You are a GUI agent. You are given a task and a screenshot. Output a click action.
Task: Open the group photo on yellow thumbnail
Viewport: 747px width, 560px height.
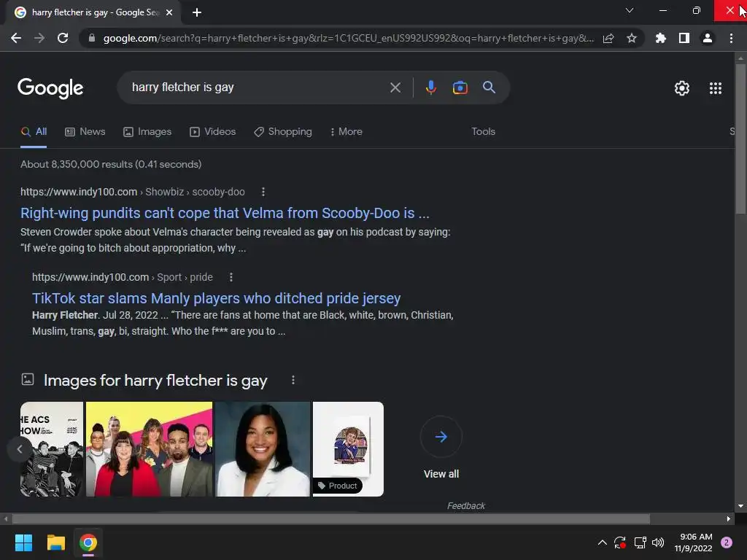[149, 449]
